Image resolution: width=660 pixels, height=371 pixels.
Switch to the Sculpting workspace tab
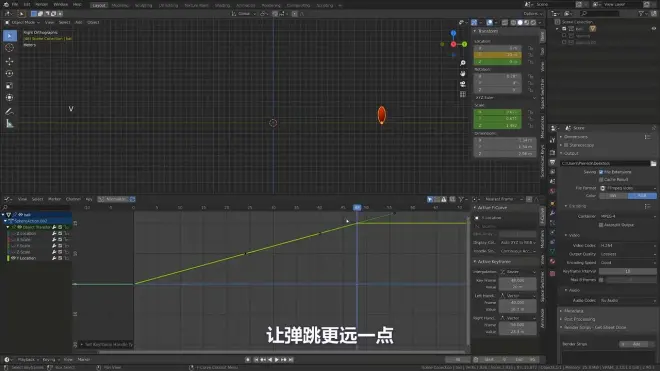point(143,5)
